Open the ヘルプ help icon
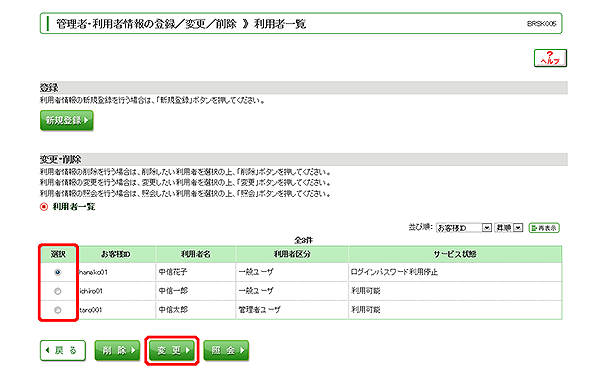The width and height of the screenshot is (600, 374). click(x=550, y=58)
